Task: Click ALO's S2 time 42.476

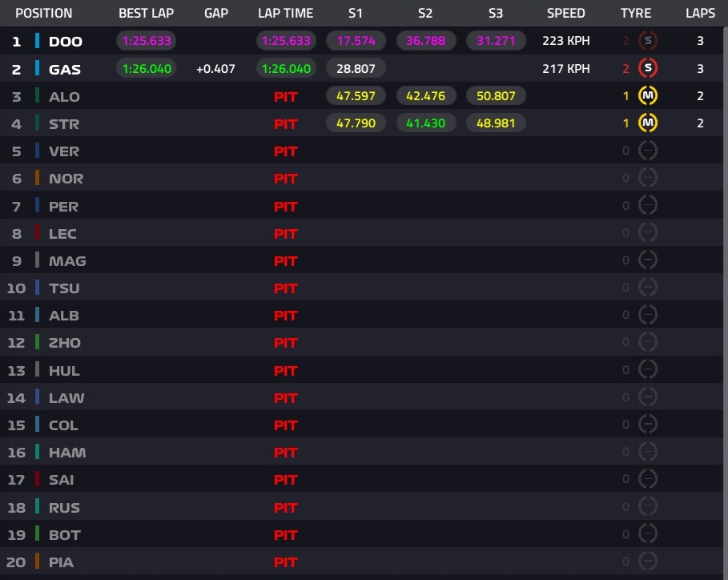Action: (x=426, y=95)
